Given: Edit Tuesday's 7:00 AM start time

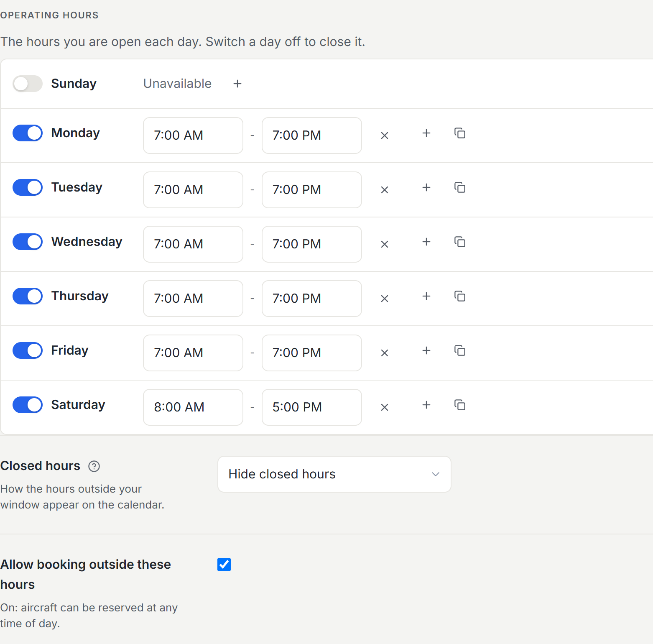Looking at the screenshot, I should click(x=193, y=190).
